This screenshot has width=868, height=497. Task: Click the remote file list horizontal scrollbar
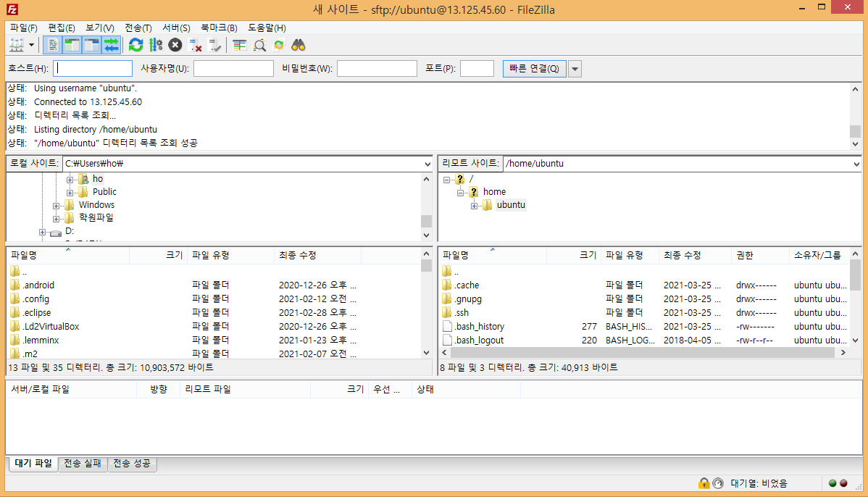[642, 353]
